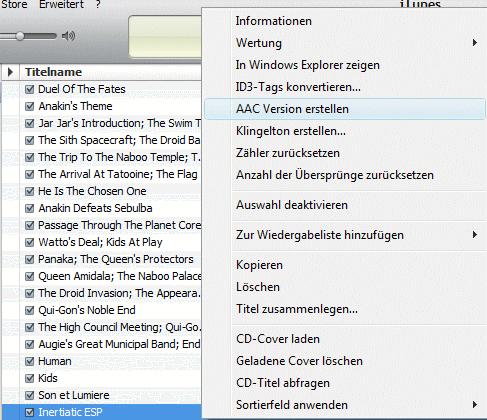Click the iTunes status display area
The image size is (487, 420).
tap(165, 37)
